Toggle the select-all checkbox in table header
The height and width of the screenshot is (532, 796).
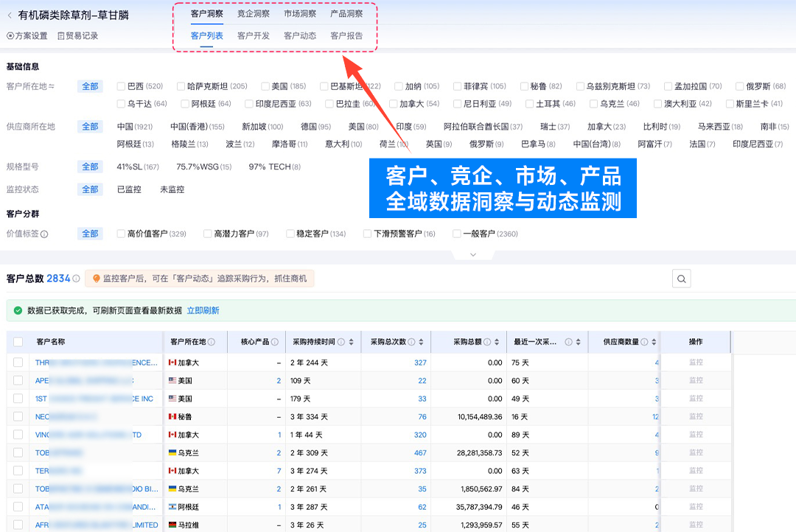pyautogui.click(x=18, y=342)
